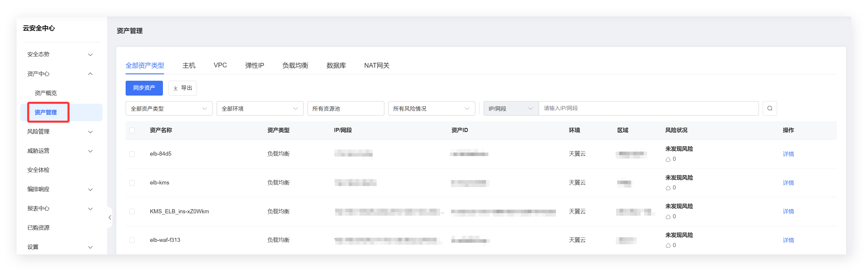Collapse sidebar using the left arrow handle

point(110,217)
